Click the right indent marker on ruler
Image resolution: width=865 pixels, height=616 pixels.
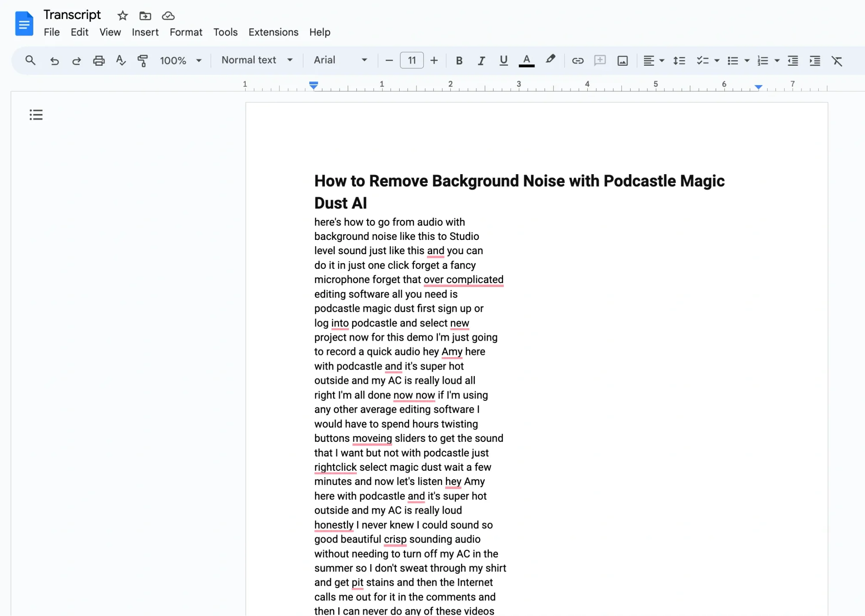click(x=758, y=87)
